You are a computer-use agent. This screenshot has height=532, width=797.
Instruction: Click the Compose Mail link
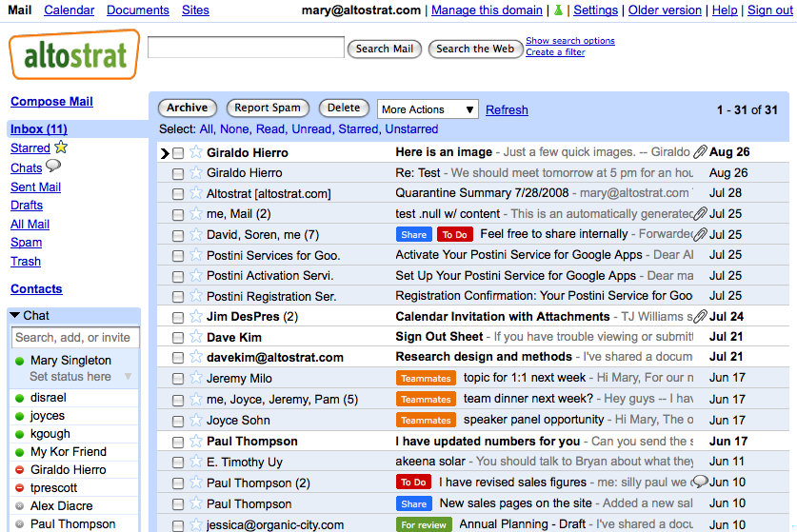(51, 101)
